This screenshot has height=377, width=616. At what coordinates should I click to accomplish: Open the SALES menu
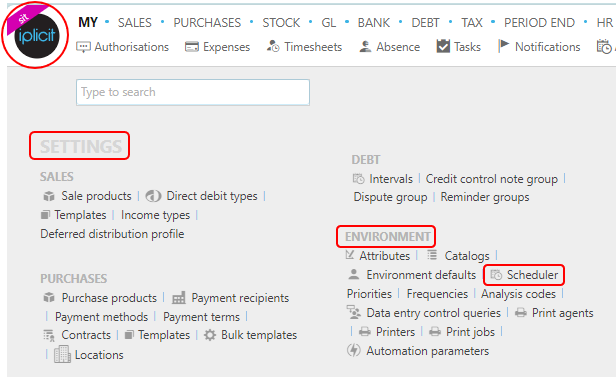tap(134, 23)
